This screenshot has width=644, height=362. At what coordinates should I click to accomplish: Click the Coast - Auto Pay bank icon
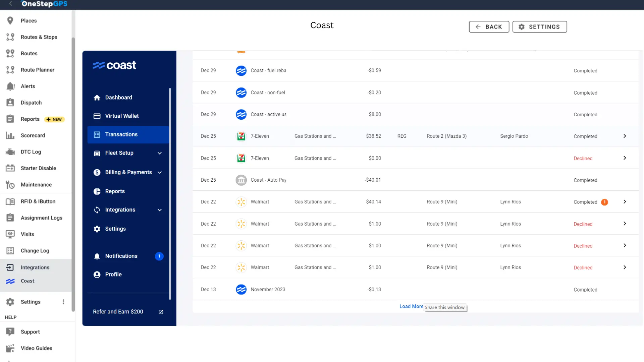coord(241,180)
